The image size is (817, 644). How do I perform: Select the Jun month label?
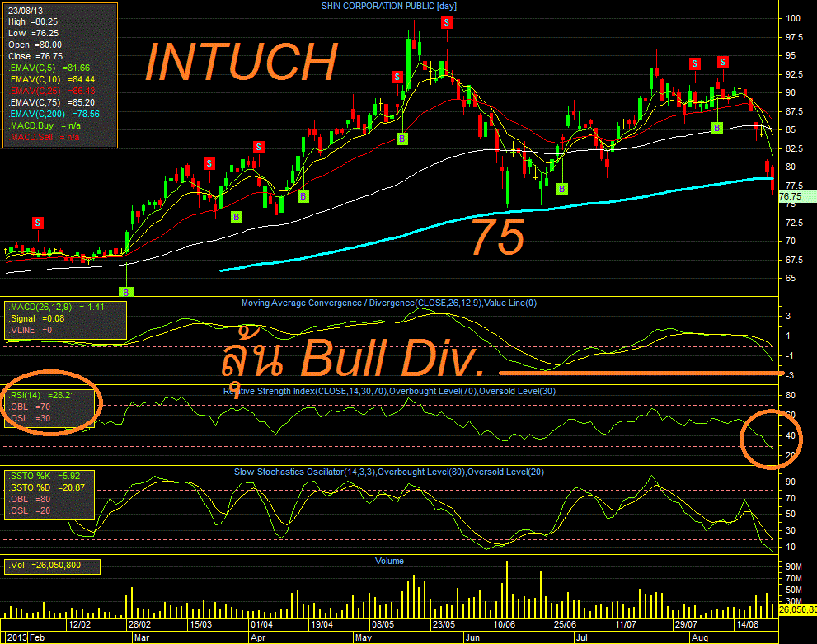pyautogui.click(x=472, y=637)
